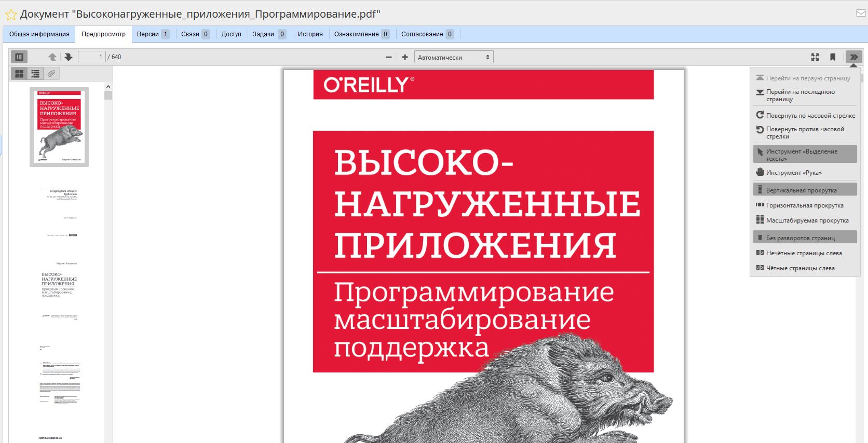Screen dimensions: 868x443
Task: Enable "Вертикальная прокрутка" mode
Action: (805, 190)
